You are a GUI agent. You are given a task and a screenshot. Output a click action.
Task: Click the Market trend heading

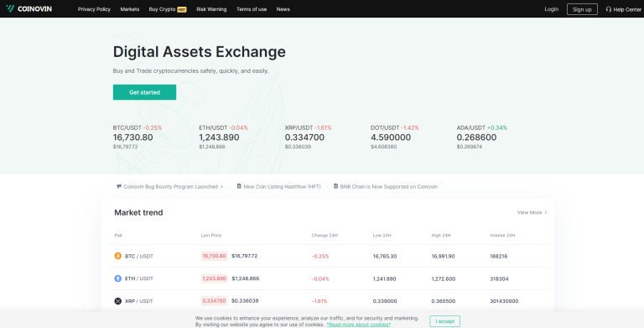point(138,212)
